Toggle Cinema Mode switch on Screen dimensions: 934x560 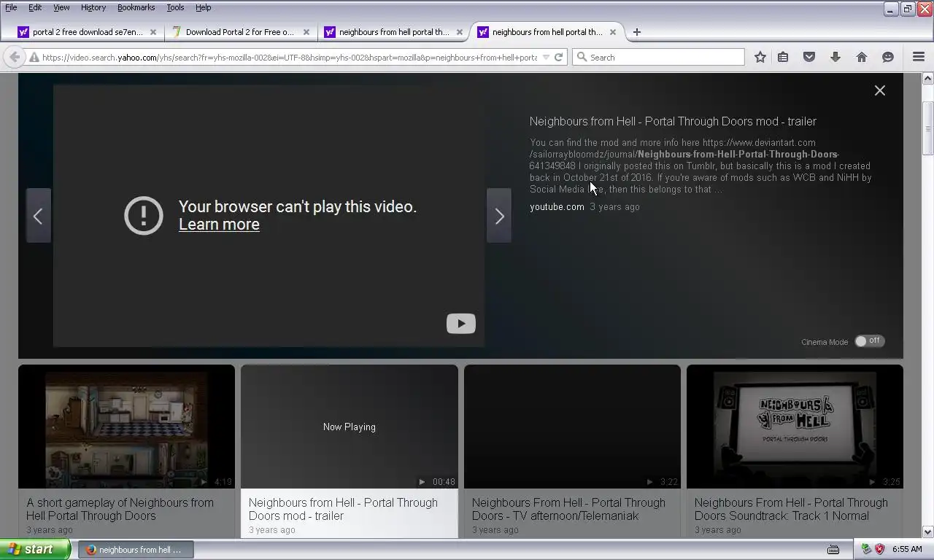tap(869, 341)
